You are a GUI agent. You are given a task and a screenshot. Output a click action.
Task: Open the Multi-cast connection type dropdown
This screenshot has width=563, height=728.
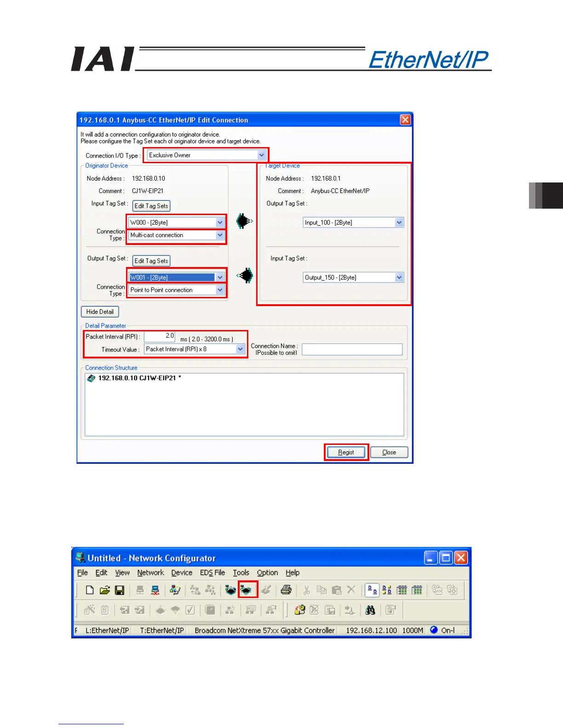(220, 235)
